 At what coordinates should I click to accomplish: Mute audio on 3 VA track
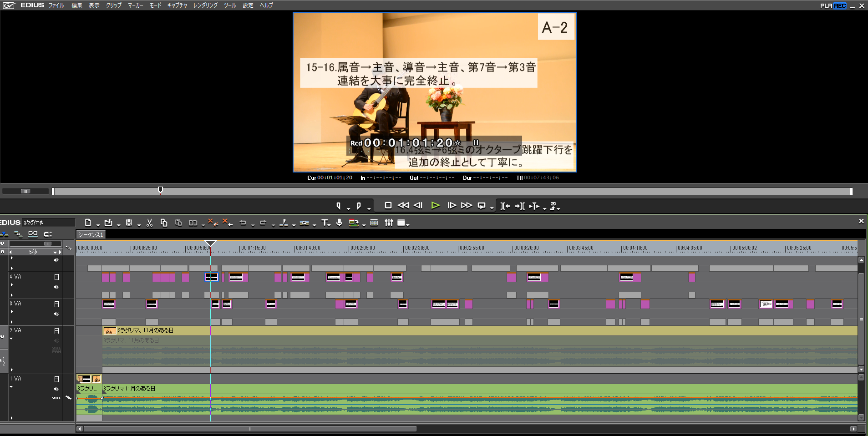[x=56, y=314]
